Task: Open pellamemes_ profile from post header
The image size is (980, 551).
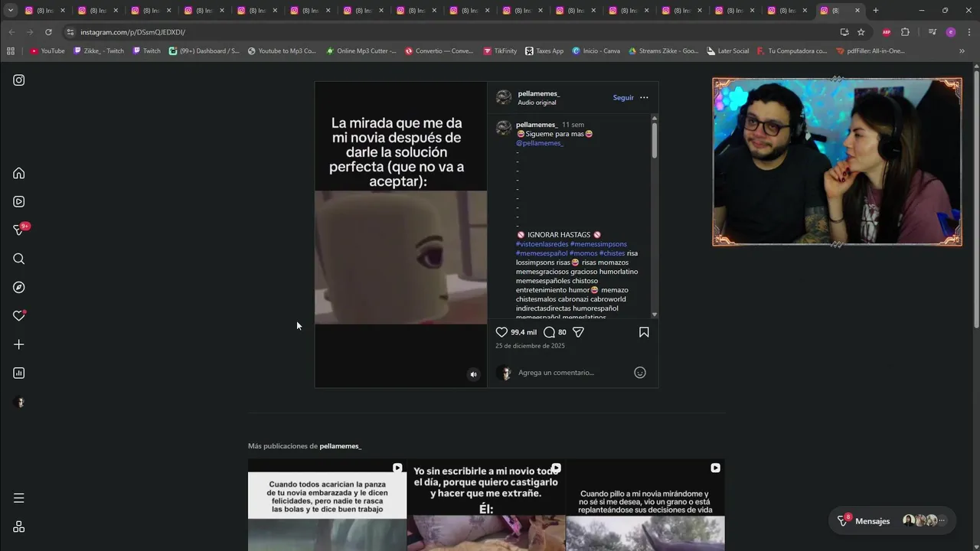Action: coord(538,93)
